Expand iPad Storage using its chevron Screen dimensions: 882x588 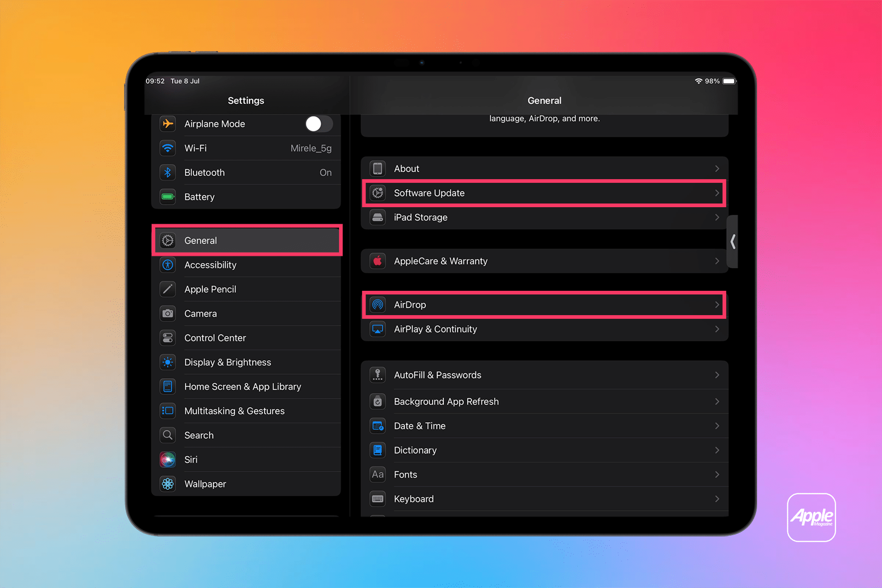click(717, 217)
